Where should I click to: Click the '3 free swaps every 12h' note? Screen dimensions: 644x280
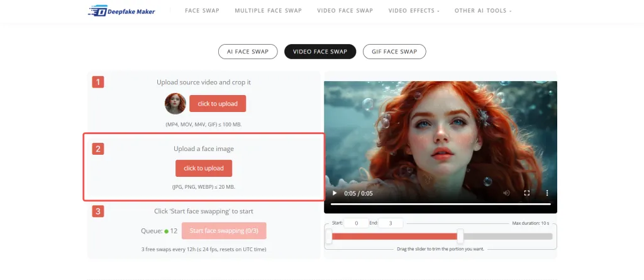pos(204,249)
